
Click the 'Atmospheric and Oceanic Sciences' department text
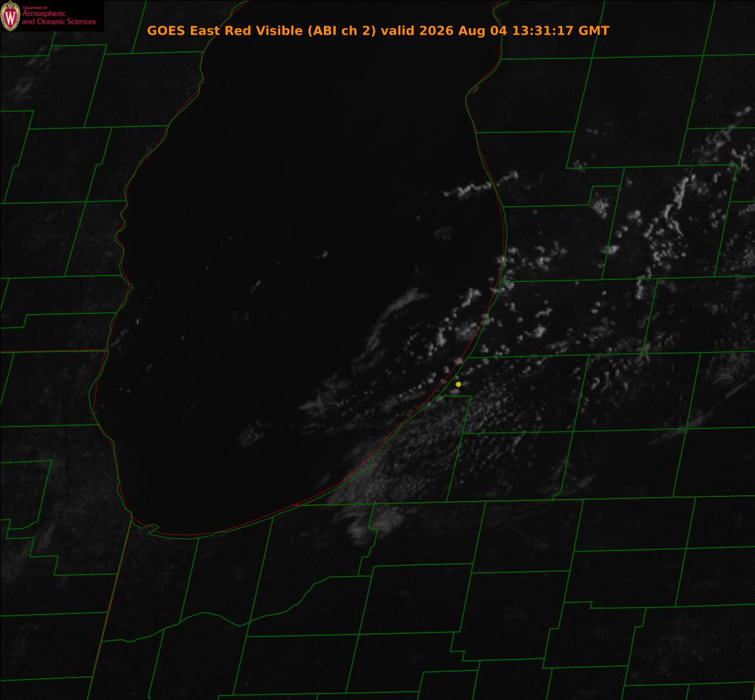pyautogui.click(x=58, y=17)
